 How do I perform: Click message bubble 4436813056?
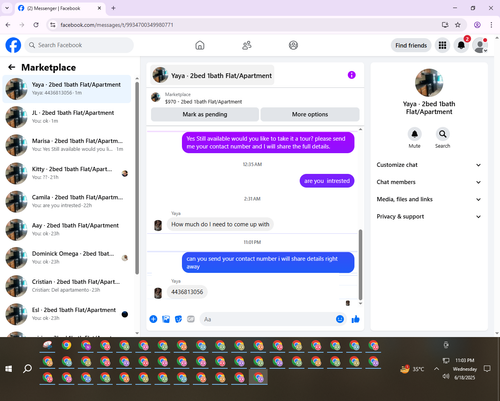[x=187, y=292]
